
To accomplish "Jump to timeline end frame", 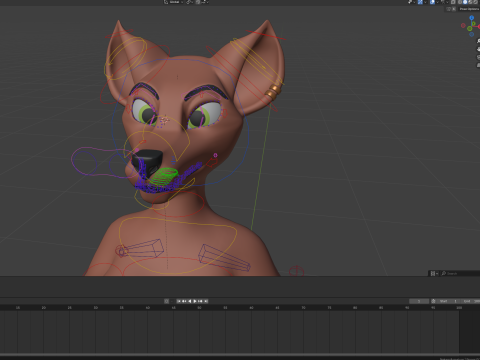I will coord(206,301).
